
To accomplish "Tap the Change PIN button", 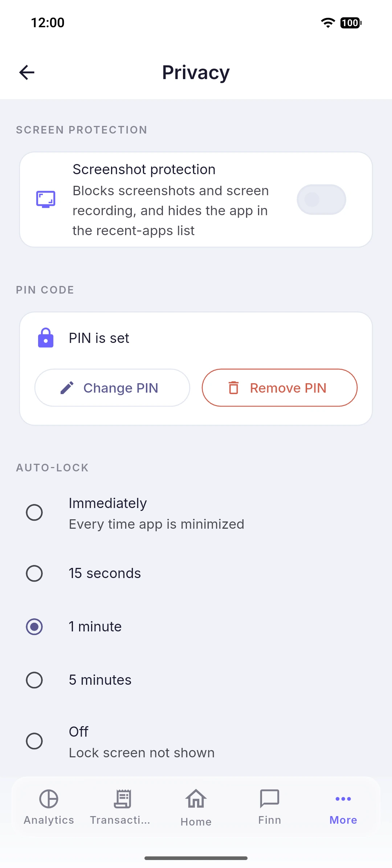I will click(x=112, y=388).
